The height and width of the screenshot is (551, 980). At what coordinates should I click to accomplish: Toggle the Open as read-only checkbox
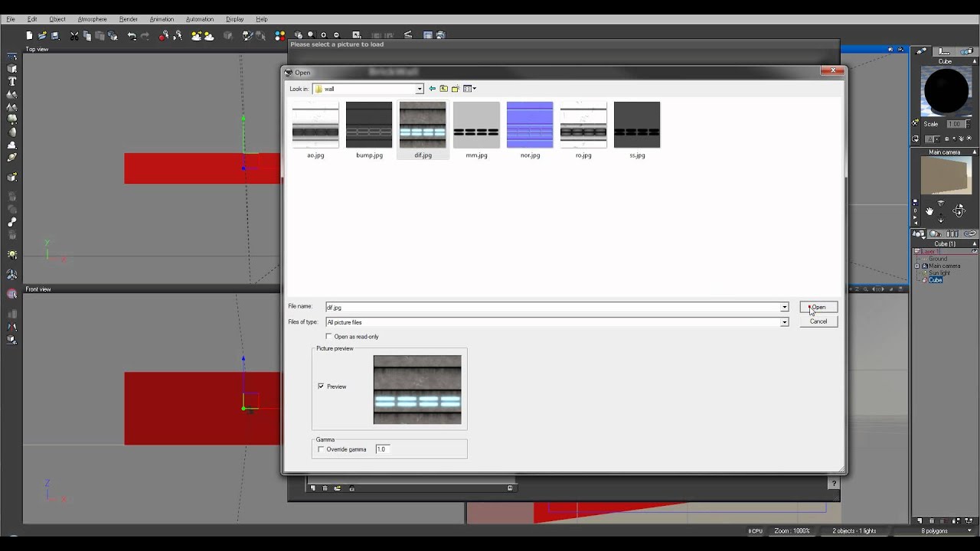click(x=329, y=337)
